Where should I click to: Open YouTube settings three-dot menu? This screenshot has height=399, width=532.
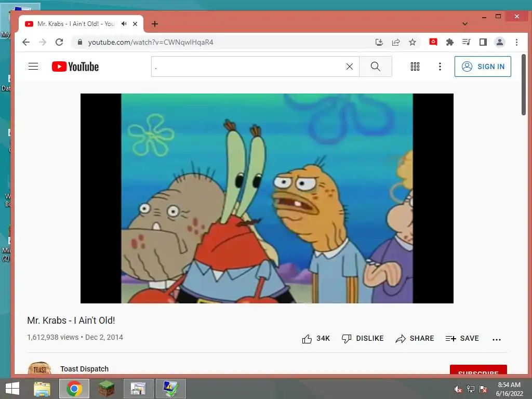[440, 66]
